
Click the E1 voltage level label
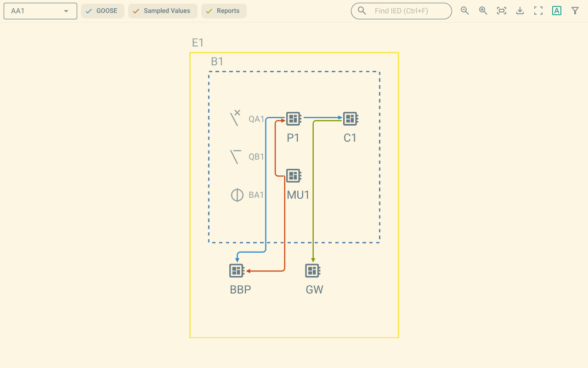(198, 43)
